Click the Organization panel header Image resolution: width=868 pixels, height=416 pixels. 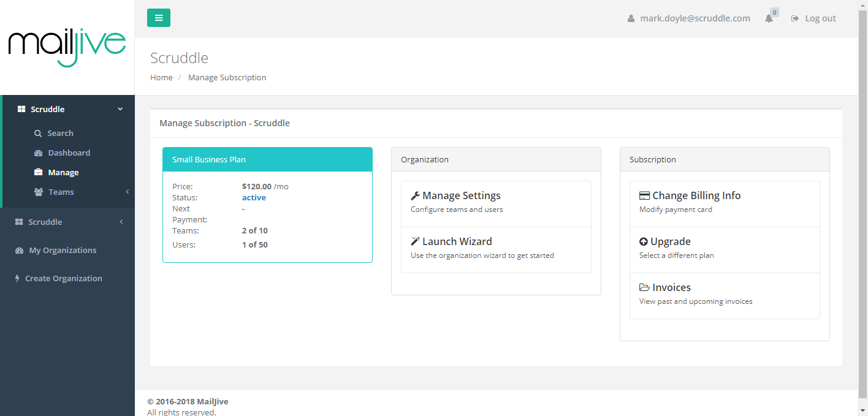pyautogui.click(x=496, y=159)
